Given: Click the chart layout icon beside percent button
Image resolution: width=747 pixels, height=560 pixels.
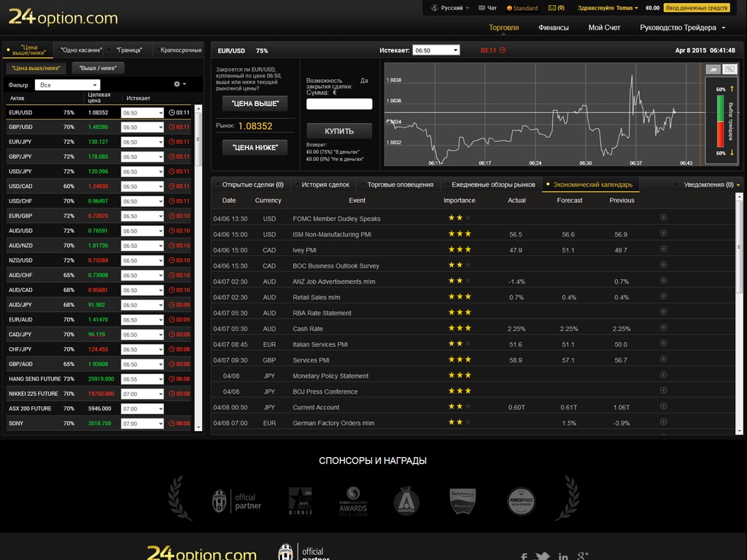Looking at the screenshot, I should 713,69.
